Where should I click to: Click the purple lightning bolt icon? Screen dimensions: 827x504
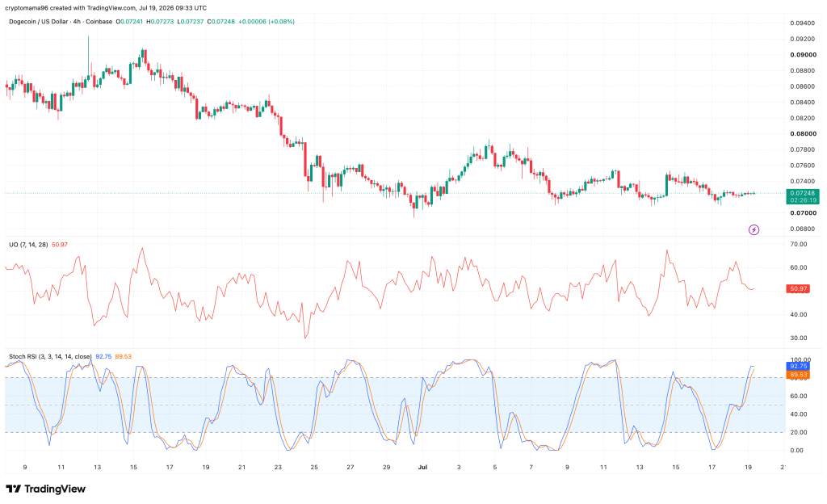click(754, 229)
